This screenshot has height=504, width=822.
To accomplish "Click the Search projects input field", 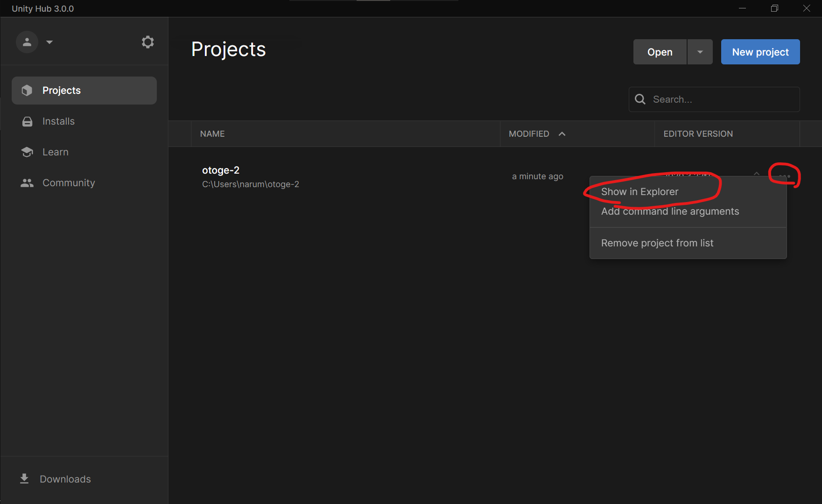I will (714, 99).
